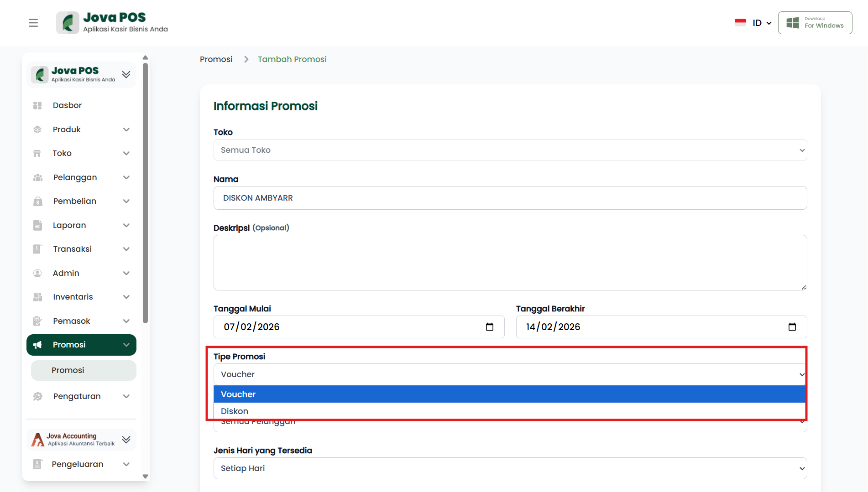868x492 pixels.
Task: Click the Deskripsi text area
Action: (510, 263)
